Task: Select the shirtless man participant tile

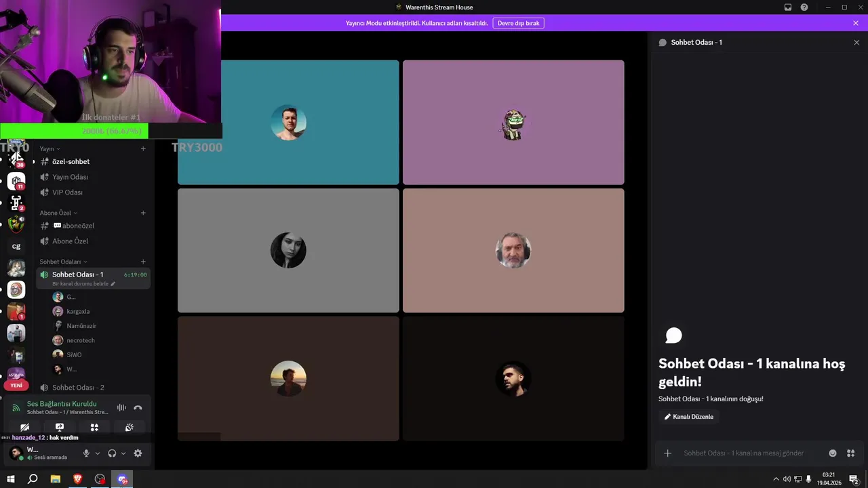Action: point(288,122)
